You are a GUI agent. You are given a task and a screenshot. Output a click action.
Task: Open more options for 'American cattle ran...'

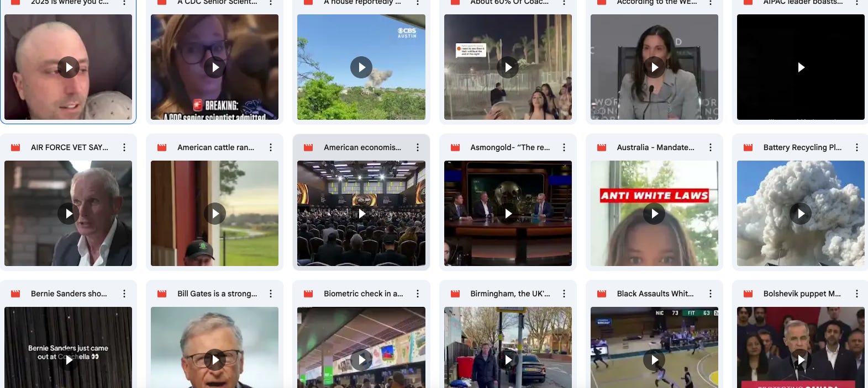click(x=271, y=147)
